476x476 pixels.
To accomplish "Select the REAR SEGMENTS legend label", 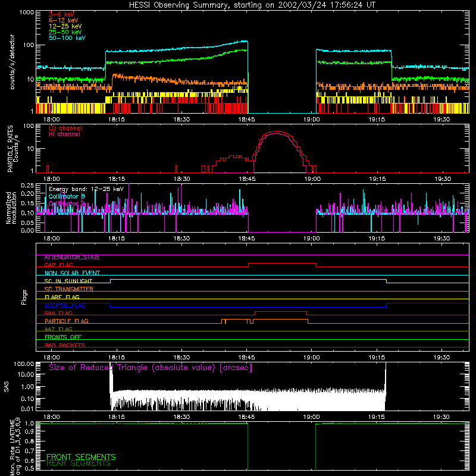I will click(x=79, y=464).
